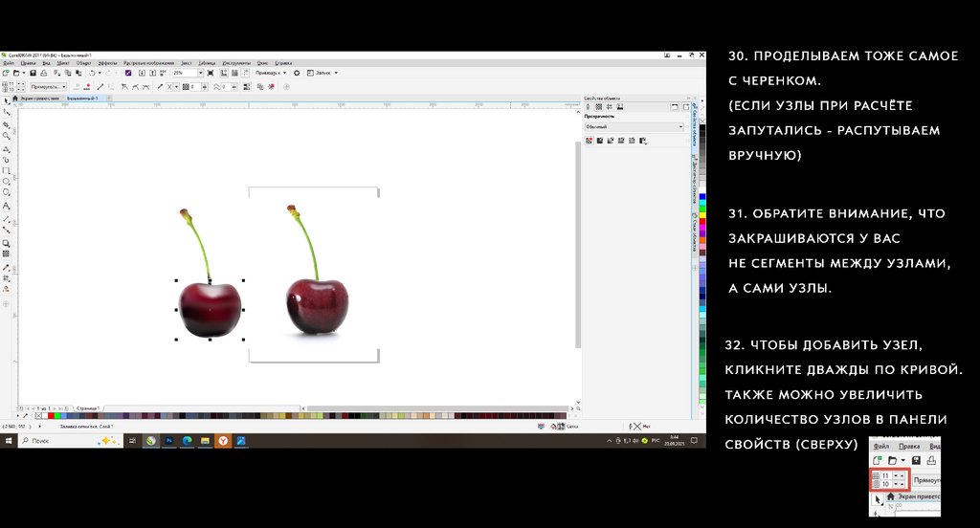
Task: Open Photoshop from the taskbar
Action: click(168, 441)
